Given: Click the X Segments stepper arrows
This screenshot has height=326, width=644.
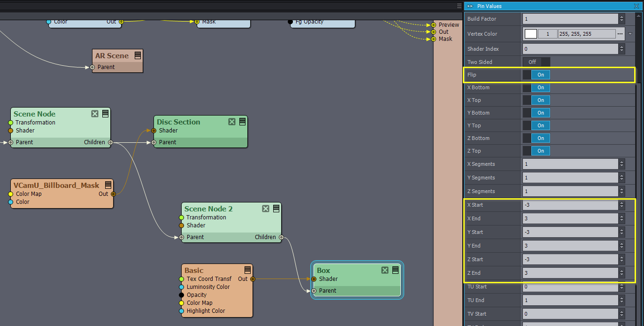Looking at the screenshot, I should tap(622, 164).
